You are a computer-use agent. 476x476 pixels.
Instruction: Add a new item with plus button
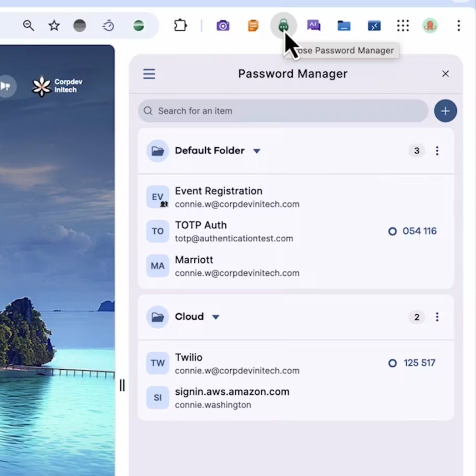pos(445,111)
